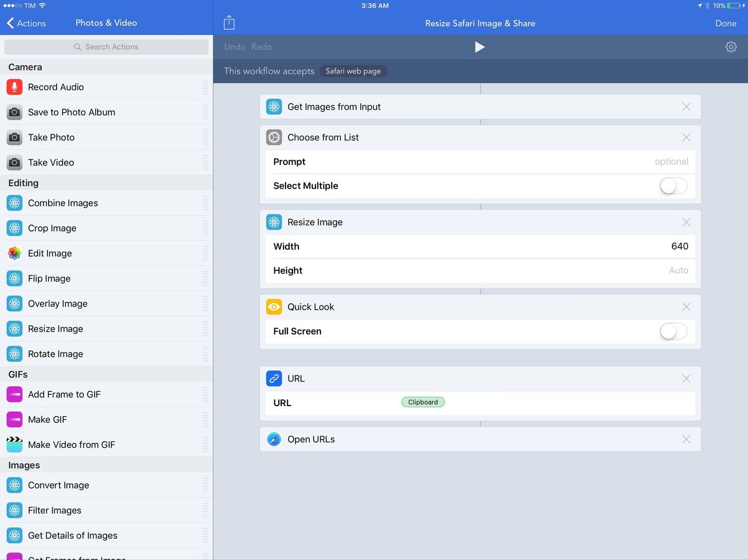Click the Share sheet icon
The height and width of the screenshot is (560, 748).
[x=229, y=21]
